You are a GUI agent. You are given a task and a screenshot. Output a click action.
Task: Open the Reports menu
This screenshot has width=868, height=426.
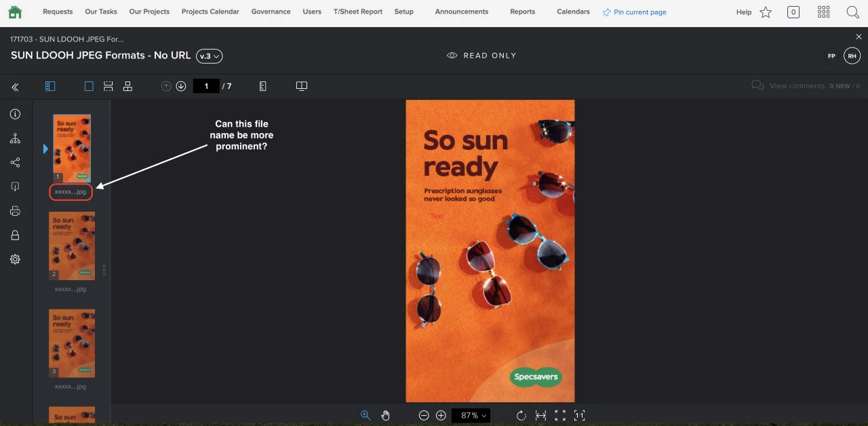tap(522, 12)
